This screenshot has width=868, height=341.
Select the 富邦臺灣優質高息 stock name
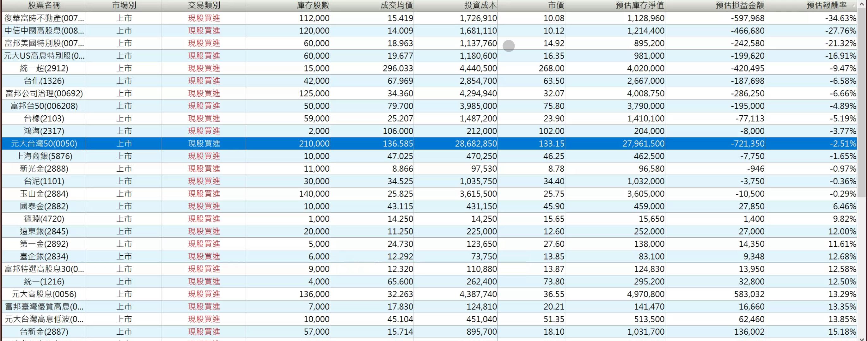(x=44, y=307)
